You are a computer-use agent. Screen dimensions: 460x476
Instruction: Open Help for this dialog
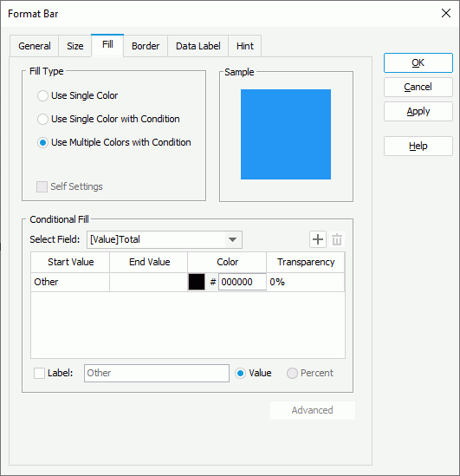(x=418, y=146)
